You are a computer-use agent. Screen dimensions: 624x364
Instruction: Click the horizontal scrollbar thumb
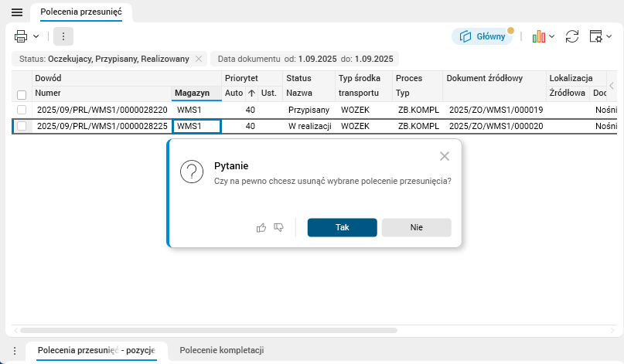click(209, 330)
